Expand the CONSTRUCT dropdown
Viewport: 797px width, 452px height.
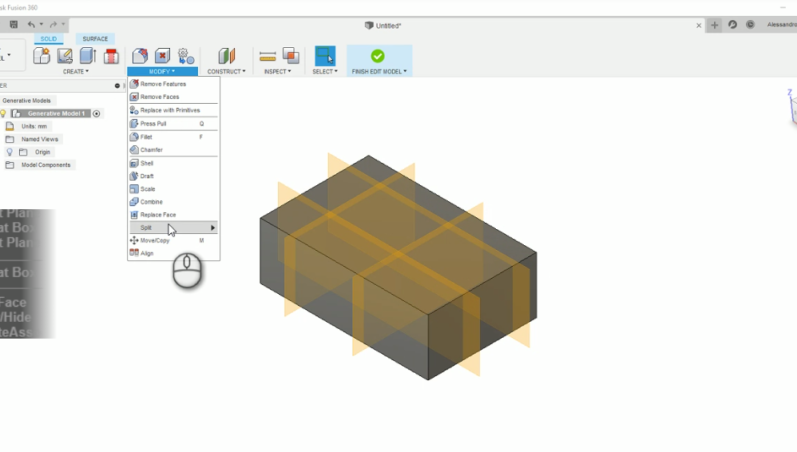click(226, 72)
